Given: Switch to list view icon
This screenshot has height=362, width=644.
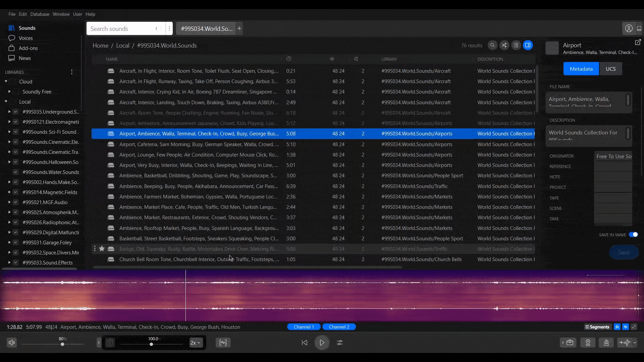Looking at the screenshot, I should click(x=516, y=45).
